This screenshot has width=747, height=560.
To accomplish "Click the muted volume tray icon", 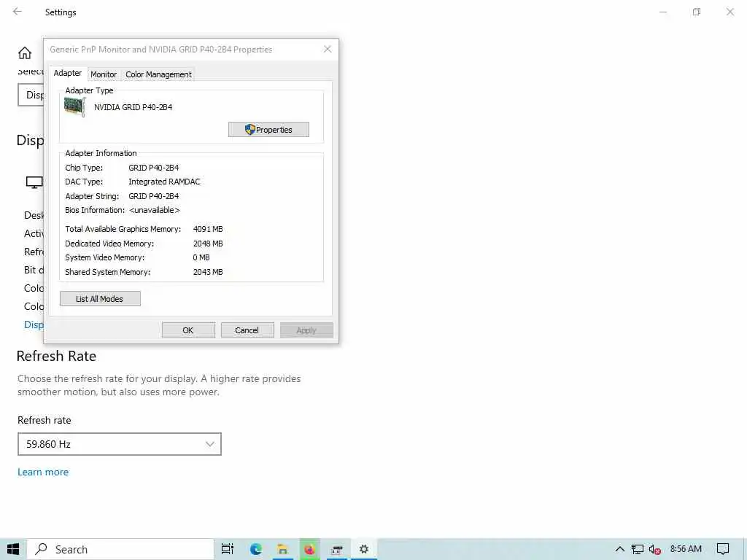I will pyautogui.click(x=654, y=549).
